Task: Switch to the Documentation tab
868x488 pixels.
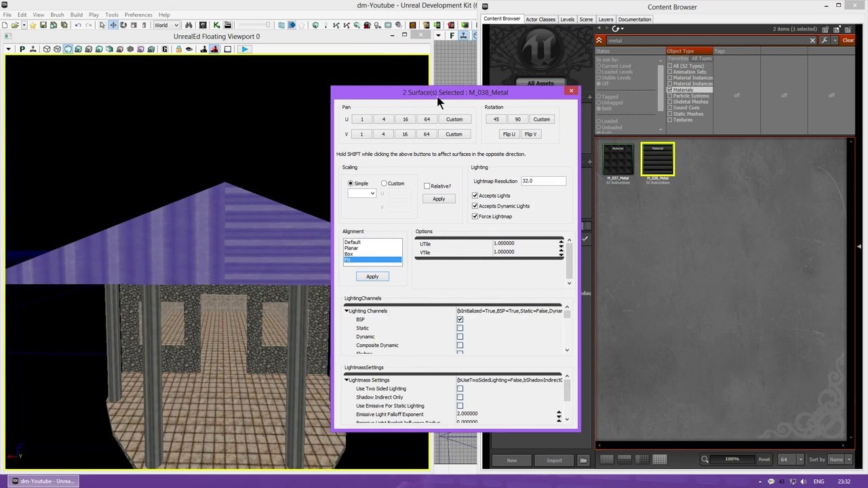Action: click(x=634, y=19)
